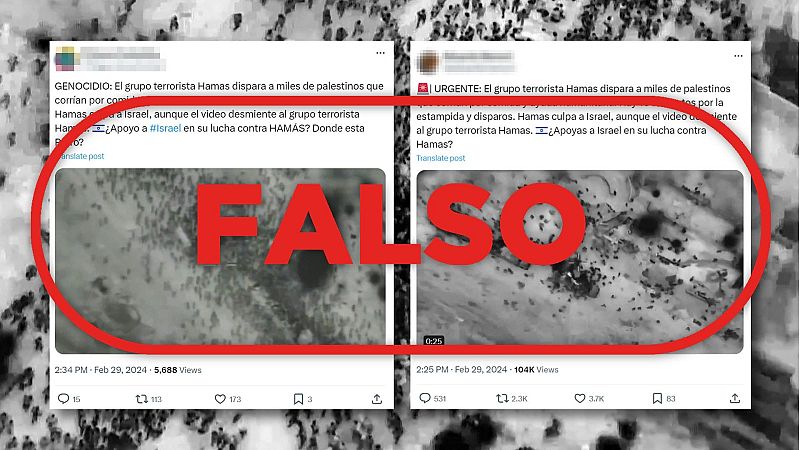The height and width of the screenshot is (450, 800).
Task: Play the right post's 0:25 video
Action: [580, 261]
